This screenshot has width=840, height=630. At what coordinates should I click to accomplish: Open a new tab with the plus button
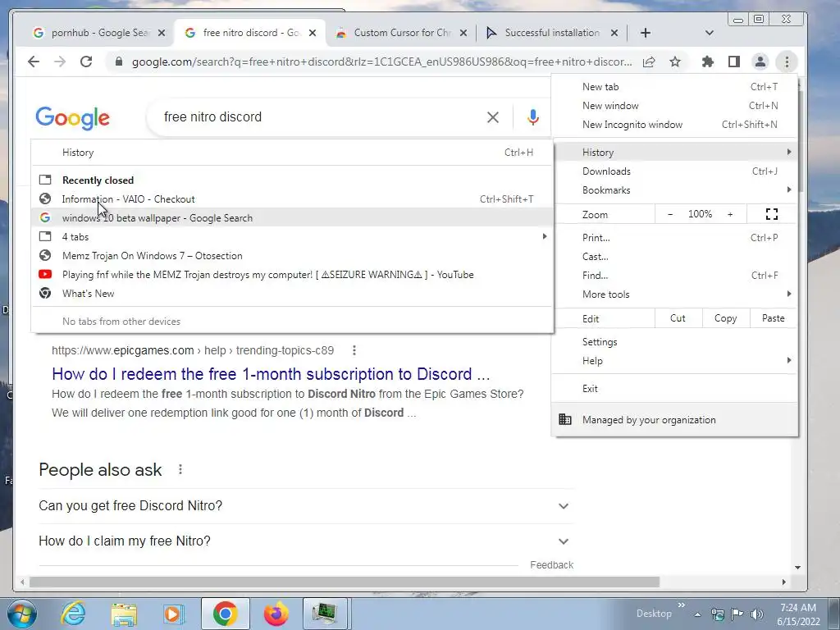[x=646, y=33]
